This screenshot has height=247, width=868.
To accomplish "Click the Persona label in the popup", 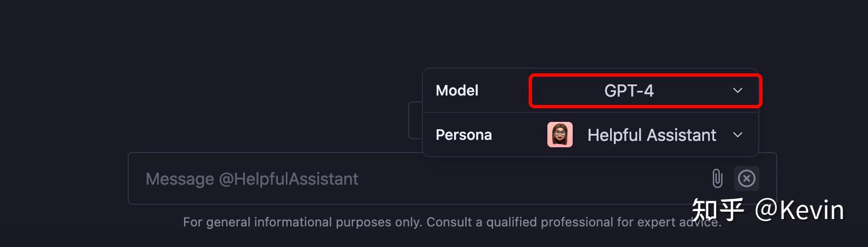I will pos(464,135).
